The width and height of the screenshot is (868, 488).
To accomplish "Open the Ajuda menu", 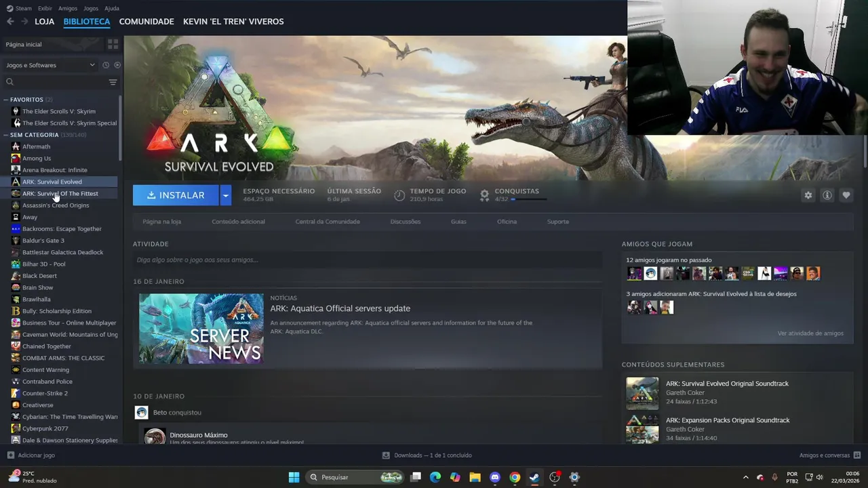I will [112, 8].
